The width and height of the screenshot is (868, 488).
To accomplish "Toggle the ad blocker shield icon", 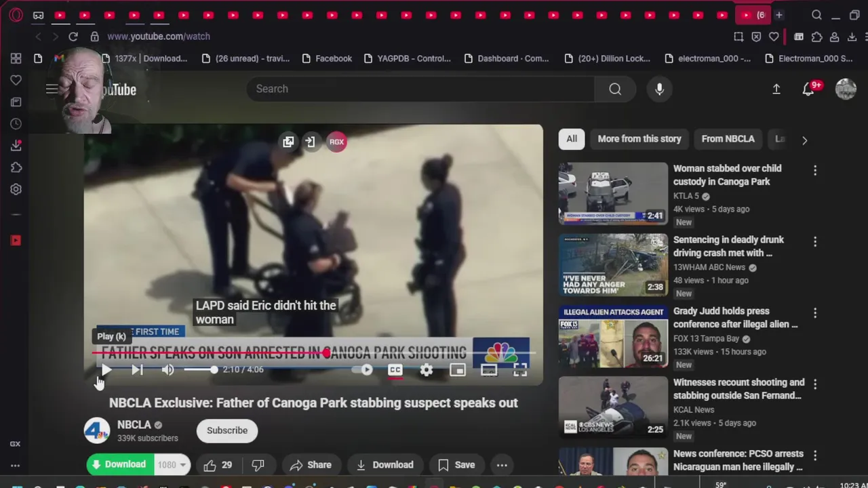I will [x=756, y=37].
